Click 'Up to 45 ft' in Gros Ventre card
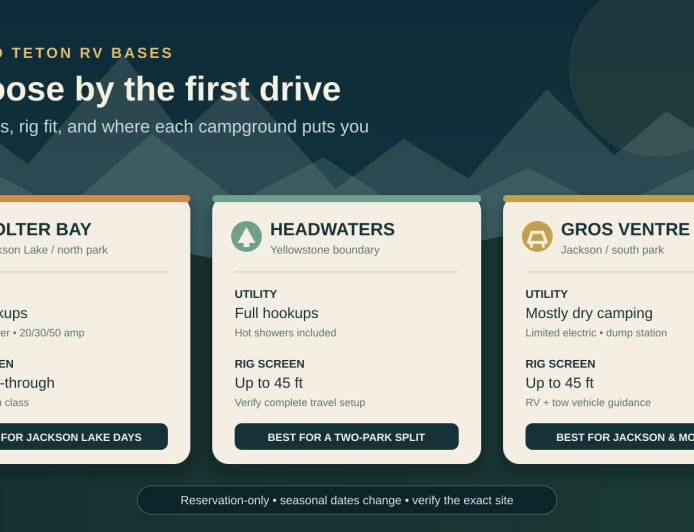 click(559, 383)
